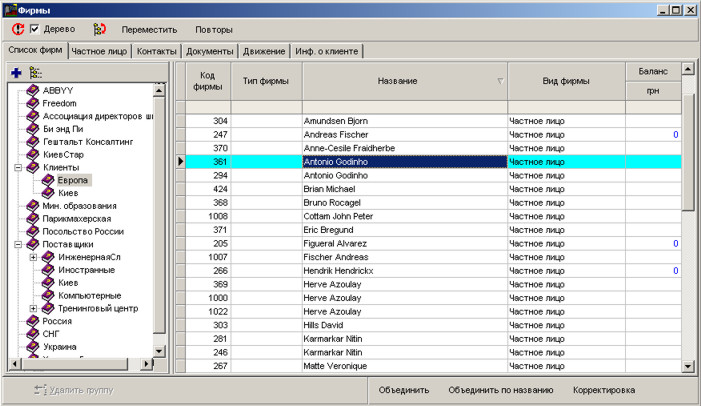The height and width of the screenshot is (406, 701).
Task: Click the table's vertical scrollbar down arrow
Action: tap(687, 367)
